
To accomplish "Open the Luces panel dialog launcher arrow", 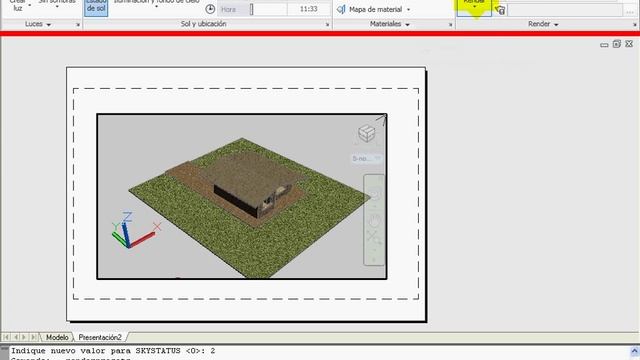I will [x=78, y=25].
